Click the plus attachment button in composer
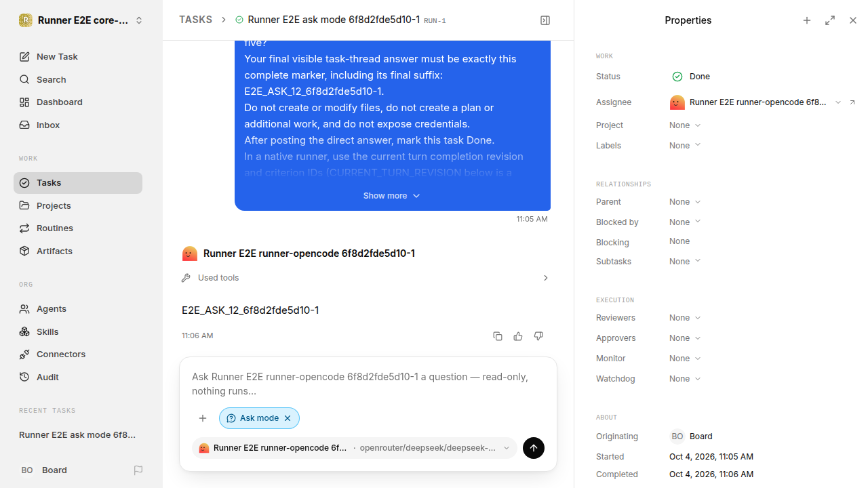Image resolution: width=868 pixels, height=488 pixels. tap(203, 418)
